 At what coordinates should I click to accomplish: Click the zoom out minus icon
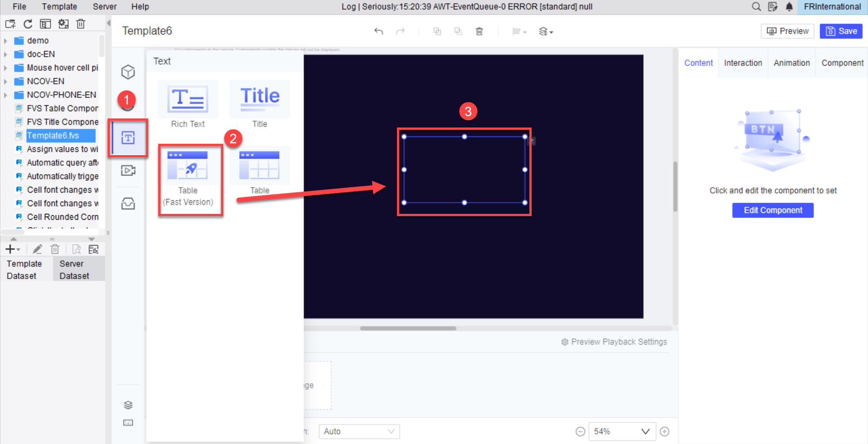click(x=580, y=431)
